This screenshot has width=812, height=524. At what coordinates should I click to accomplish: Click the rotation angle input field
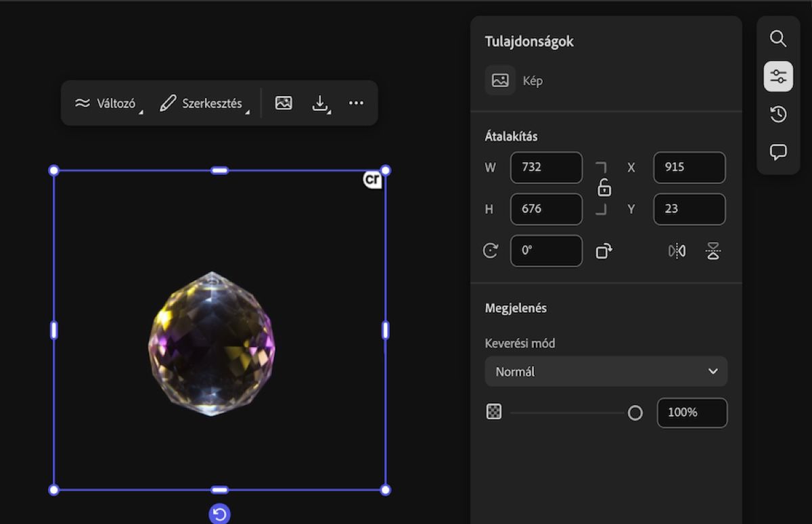click(546, 251)
